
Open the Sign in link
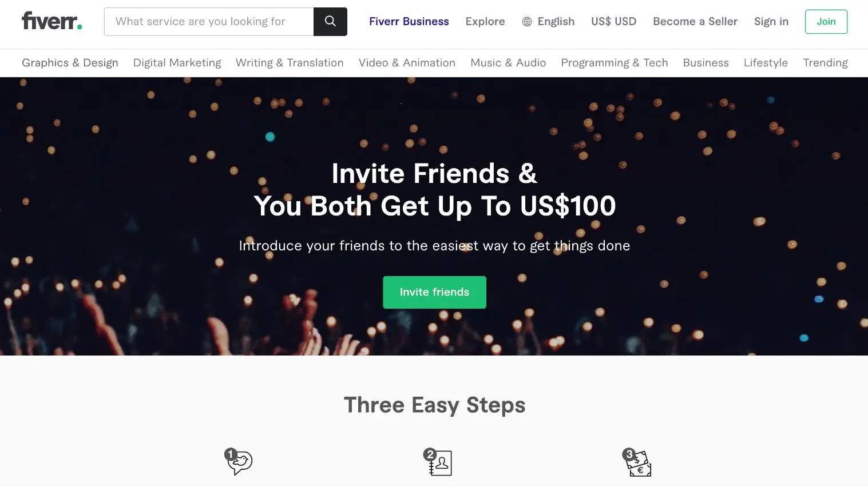[771, 21]
